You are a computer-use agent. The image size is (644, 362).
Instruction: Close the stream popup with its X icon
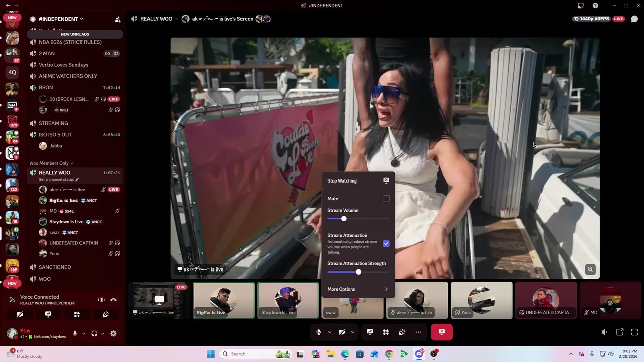[386, 180]
